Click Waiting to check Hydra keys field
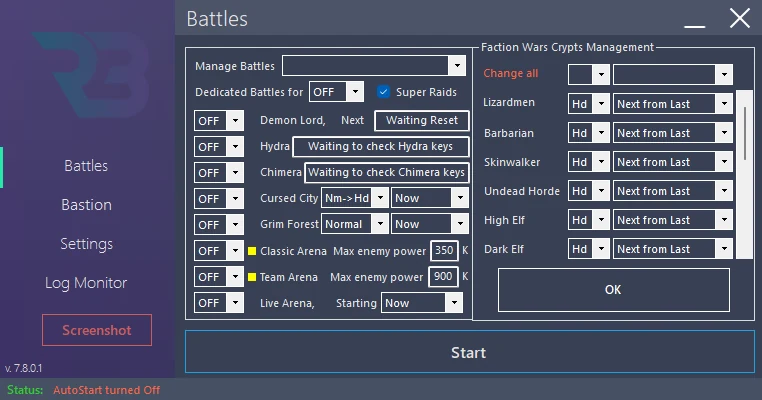Screen dimensions: 762x400 (381, 146)
